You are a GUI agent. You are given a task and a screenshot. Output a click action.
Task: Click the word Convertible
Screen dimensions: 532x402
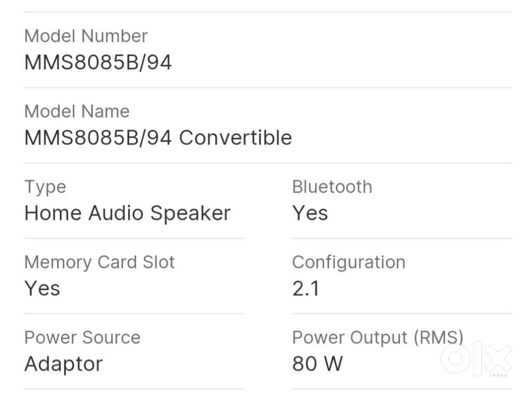(236, 138)
